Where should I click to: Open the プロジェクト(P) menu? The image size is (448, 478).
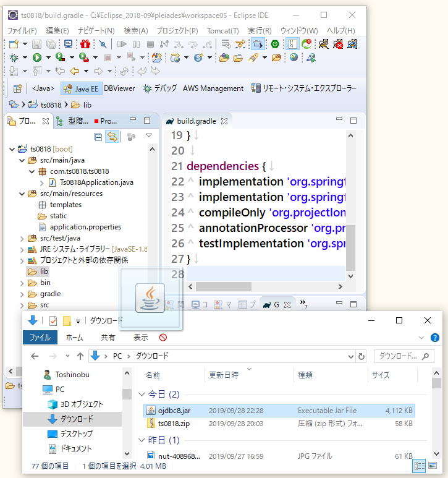(177, 31)
